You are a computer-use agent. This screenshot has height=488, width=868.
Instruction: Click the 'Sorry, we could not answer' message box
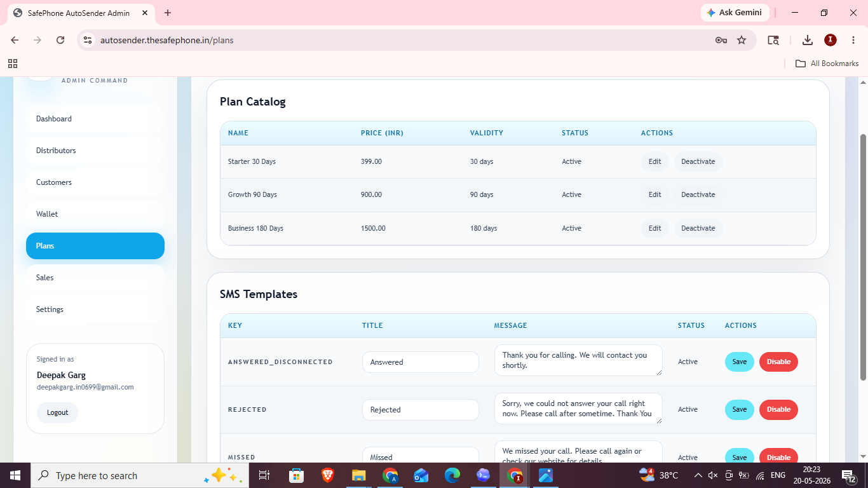pos(578,409)
